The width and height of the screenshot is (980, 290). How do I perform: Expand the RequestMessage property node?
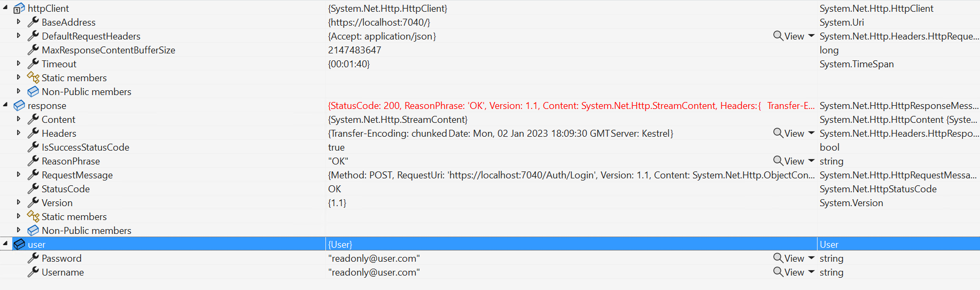click(19, 175)
